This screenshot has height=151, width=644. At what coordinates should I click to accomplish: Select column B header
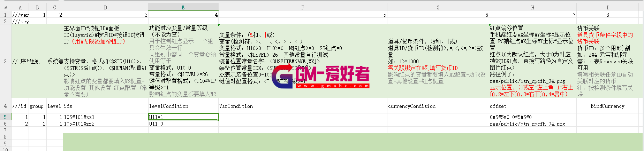[37, 7]
